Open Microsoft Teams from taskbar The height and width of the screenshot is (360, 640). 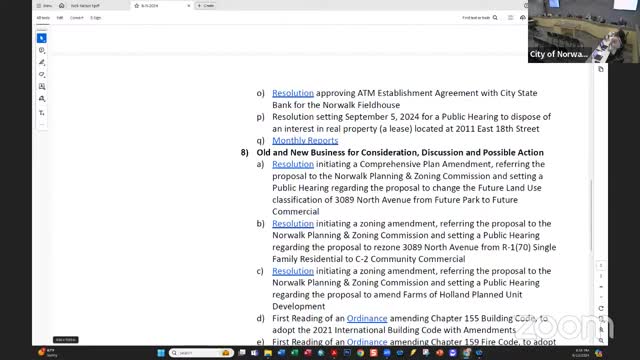[255, 353]
